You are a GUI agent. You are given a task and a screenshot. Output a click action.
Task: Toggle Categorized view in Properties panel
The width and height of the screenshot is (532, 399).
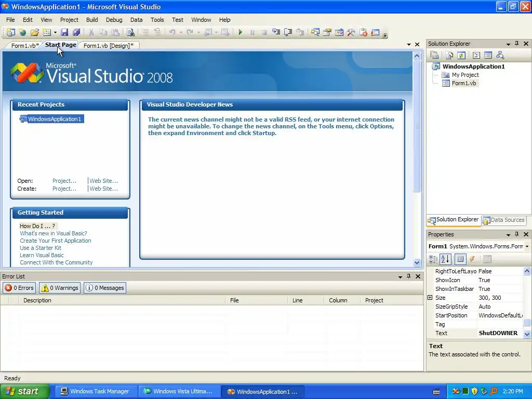coord(433,259)
